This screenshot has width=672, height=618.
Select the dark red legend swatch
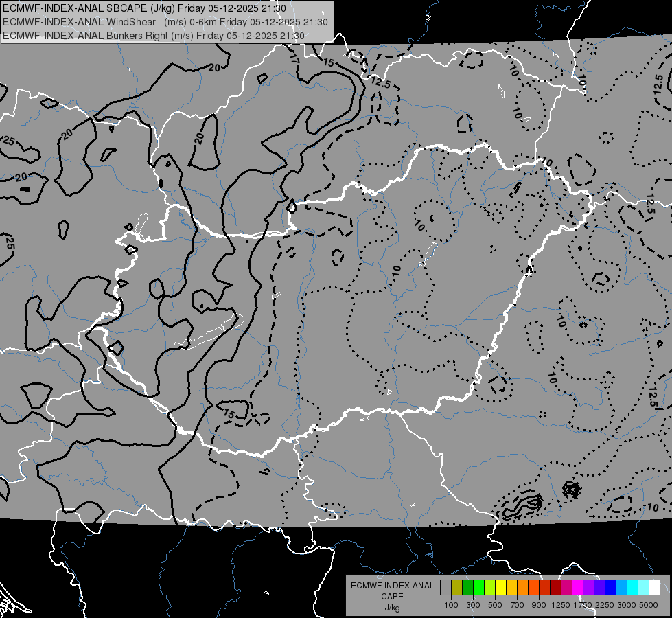coord(556,587)
